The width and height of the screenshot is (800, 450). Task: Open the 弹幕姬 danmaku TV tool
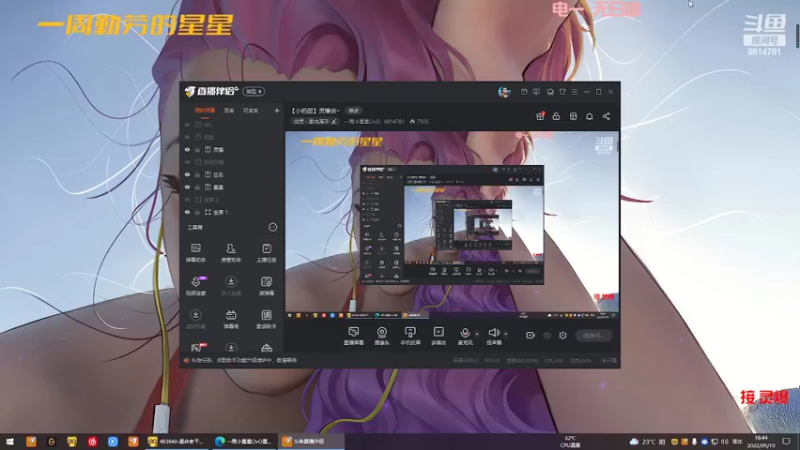point(231,319)
